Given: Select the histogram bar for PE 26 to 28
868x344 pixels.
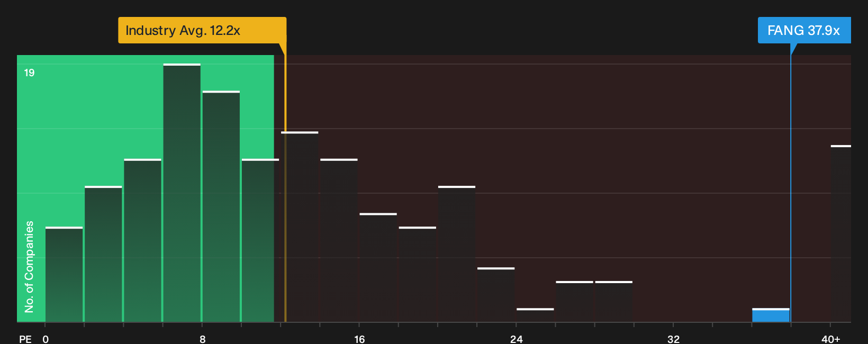Looking at the screenshot, I should coord(574,302).
